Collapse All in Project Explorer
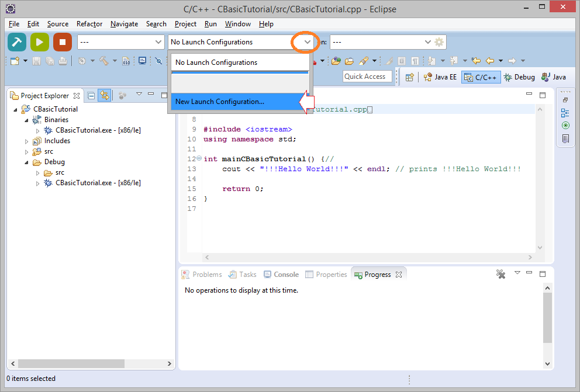The height and width of the screenshot is (392, 580). tap(91, 96)
